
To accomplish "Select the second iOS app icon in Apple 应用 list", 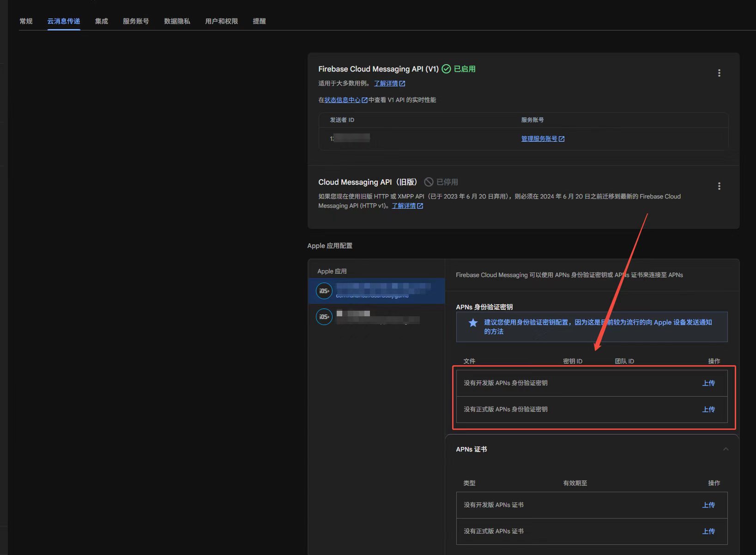I will (x=324, y=317).
